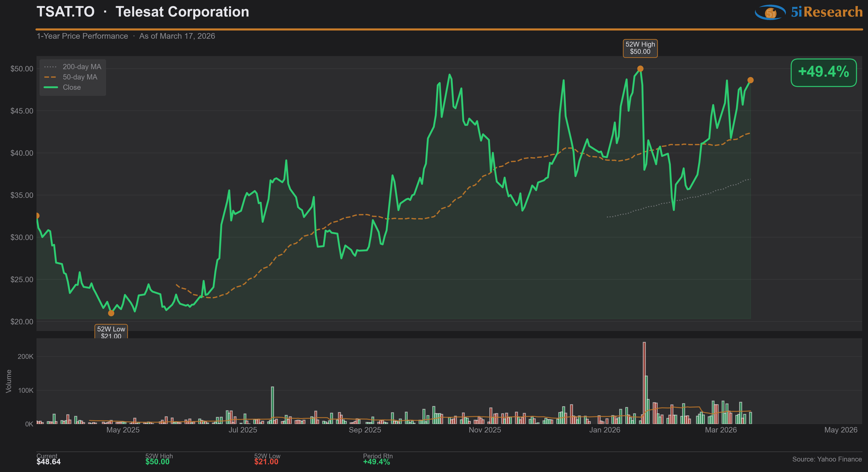The image size is (868, 472).
Task: Click the dotted 200-day MA legend icon
Action: click(51, 67)
